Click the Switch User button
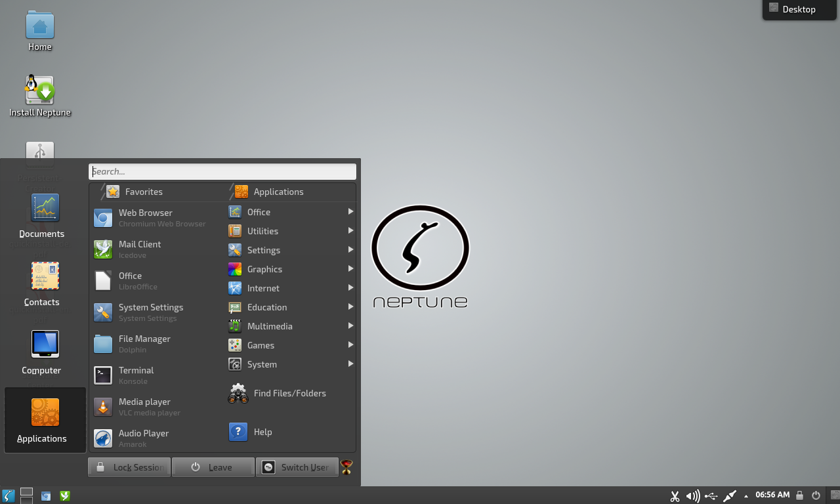This screenshot has width=840, height=504. pyautogui.click(x=297, y=467)
